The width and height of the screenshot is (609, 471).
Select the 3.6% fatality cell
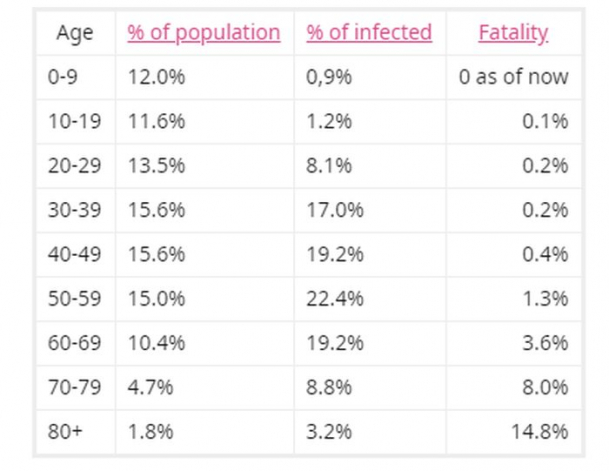point(545,342)
